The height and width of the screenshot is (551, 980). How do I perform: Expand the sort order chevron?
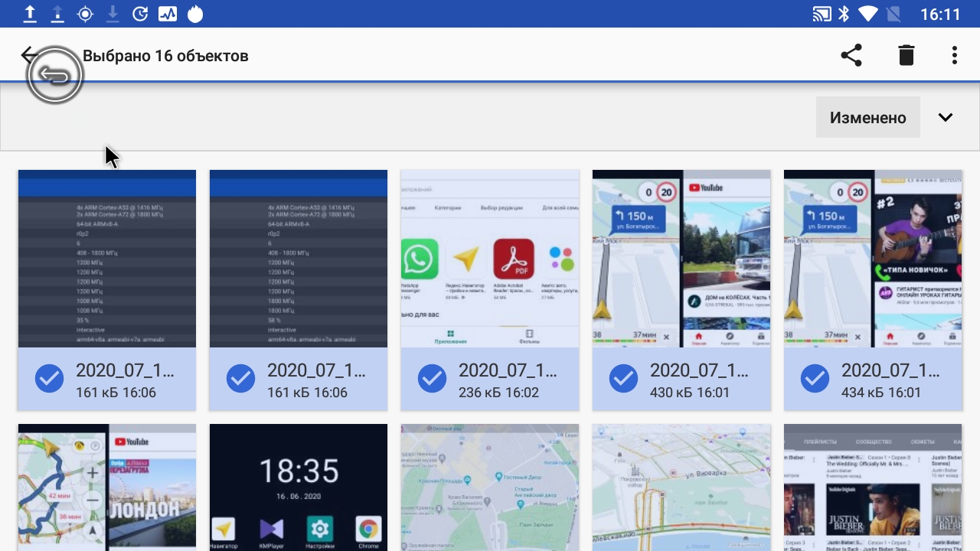point(946,117)
